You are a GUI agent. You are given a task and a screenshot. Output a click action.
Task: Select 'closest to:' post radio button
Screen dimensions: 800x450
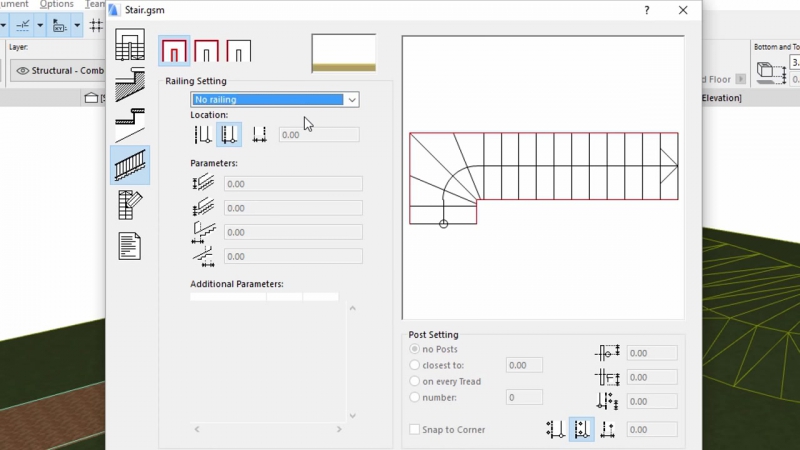[415, 366]
